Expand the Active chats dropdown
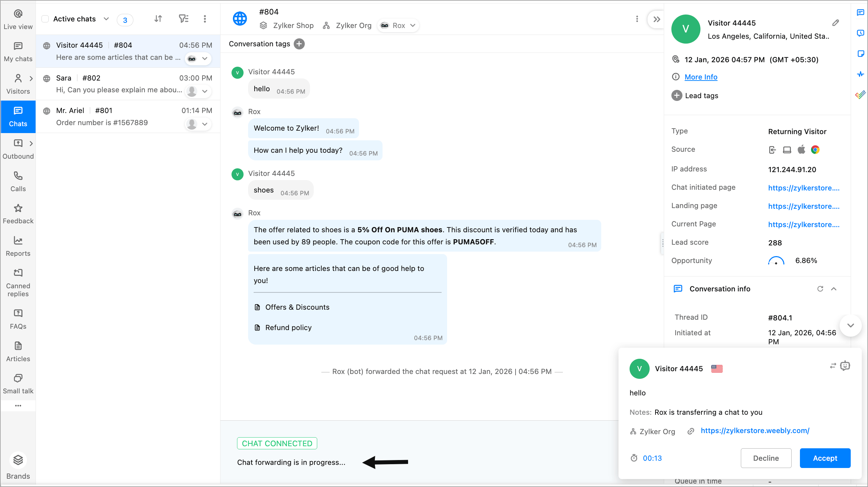This screenshot has width=868, height=487. (x=106, y=19)
